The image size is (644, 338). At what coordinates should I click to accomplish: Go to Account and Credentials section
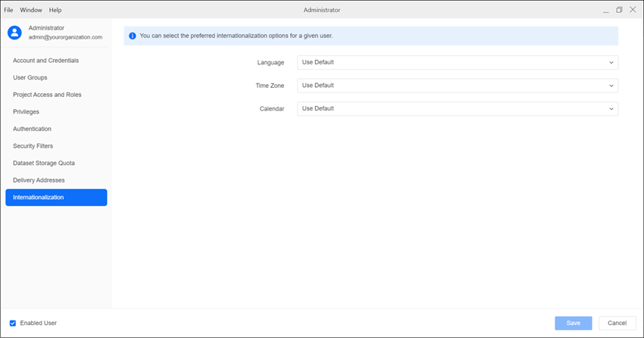click(46, 61)
